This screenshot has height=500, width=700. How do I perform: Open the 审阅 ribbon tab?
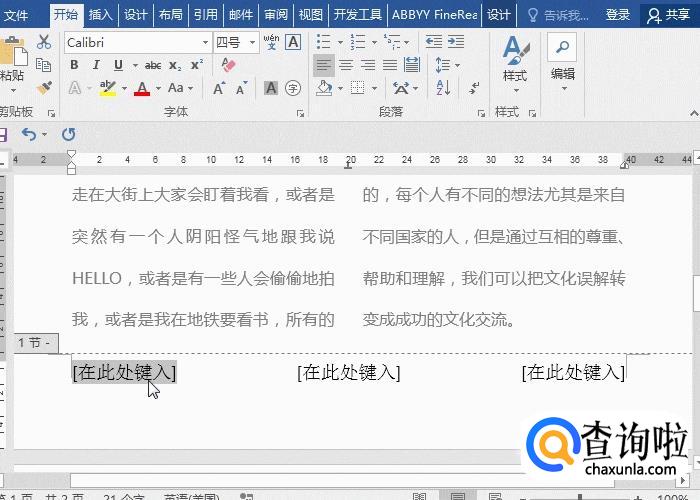coord(275,14)
